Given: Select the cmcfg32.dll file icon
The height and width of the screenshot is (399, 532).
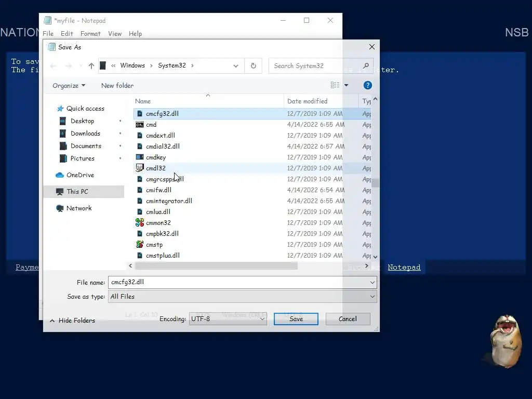Looking at the screenshot, I should pyautogui.click(x=139, y=114).
